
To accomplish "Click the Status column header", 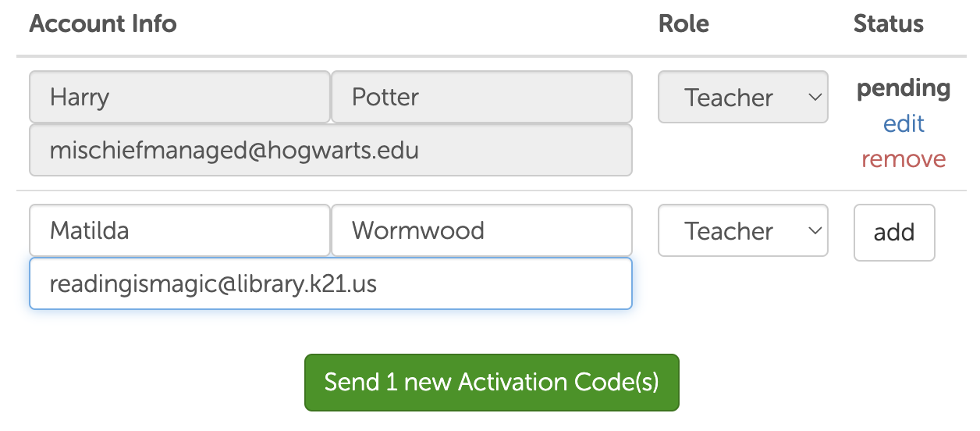I will point(888,23).
